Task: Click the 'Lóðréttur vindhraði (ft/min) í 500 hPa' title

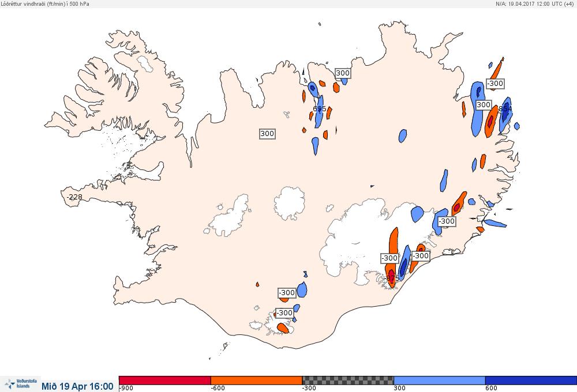Action: 45,3
